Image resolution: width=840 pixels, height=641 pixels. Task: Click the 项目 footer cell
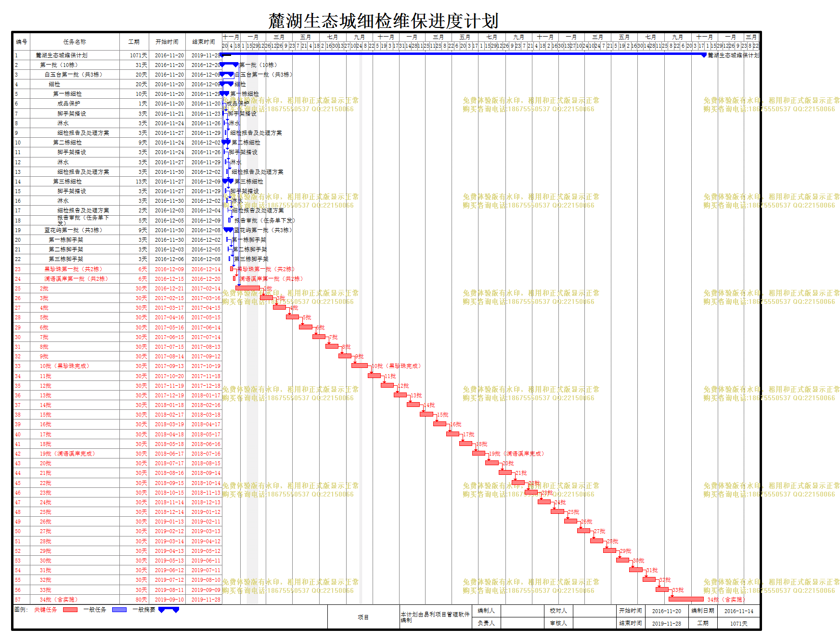point(363,617)
